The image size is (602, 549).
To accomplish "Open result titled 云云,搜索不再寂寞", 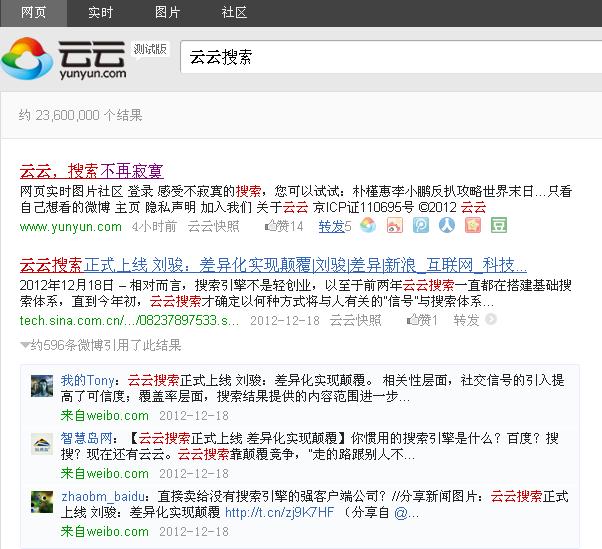I will pos(91,171).
